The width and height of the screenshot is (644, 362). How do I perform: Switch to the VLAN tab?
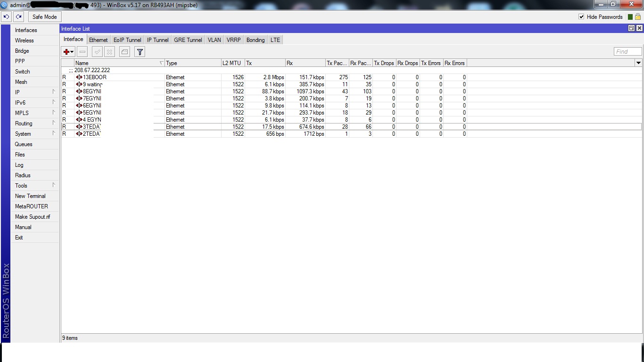[x=214, y=40]
